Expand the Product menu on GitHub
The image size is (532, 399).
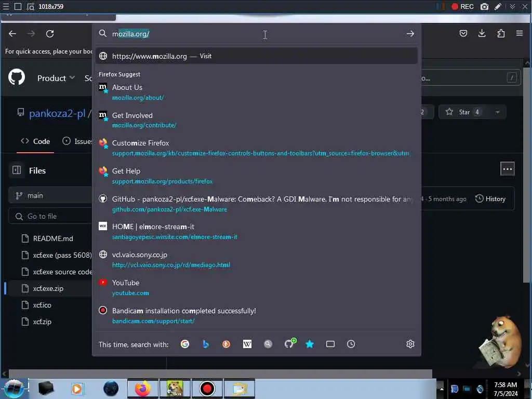(56, 78)
